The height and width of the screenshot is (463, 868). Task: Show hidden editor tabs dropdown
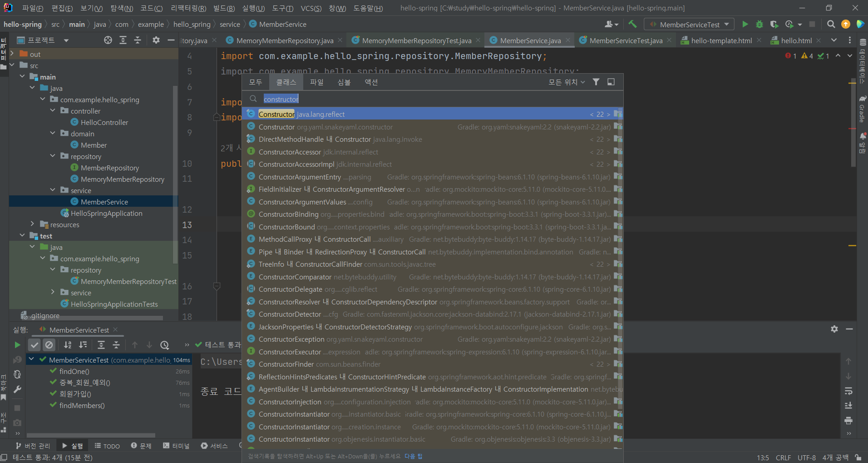coord(834,40)
